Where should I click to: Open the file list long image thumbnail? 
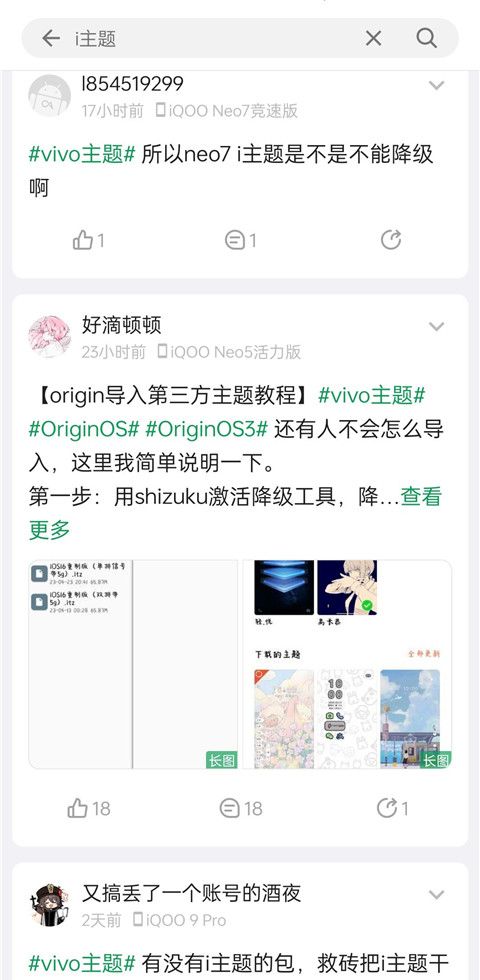[133, 664]
